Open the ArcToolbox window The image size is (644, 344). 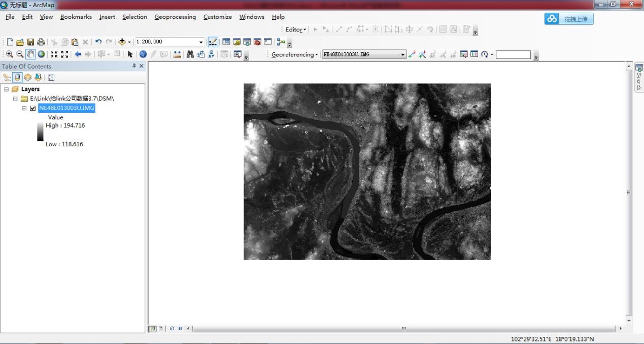tap(257, 42)
